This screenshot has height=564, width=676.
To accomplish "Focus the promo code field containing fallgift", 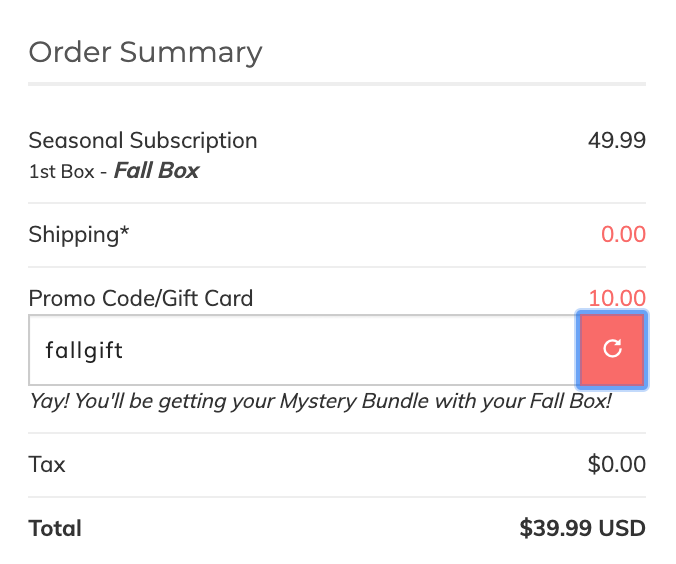I will [304, 350].
